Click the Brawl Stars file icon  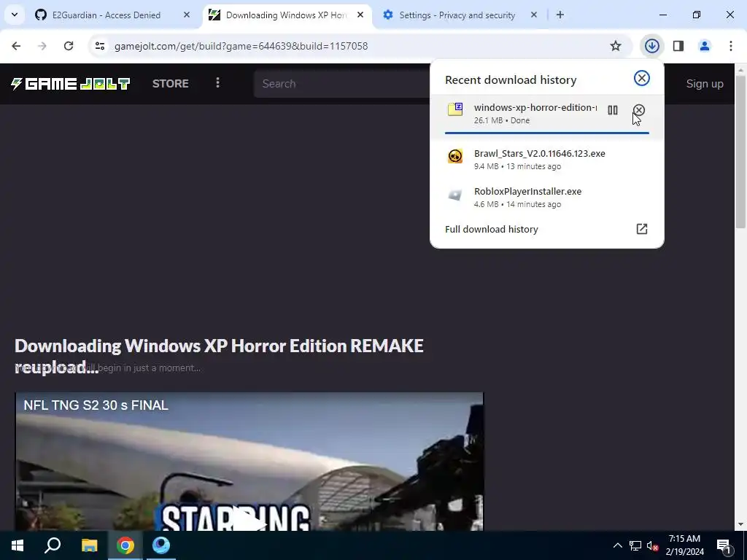click(x=455, y=156)
